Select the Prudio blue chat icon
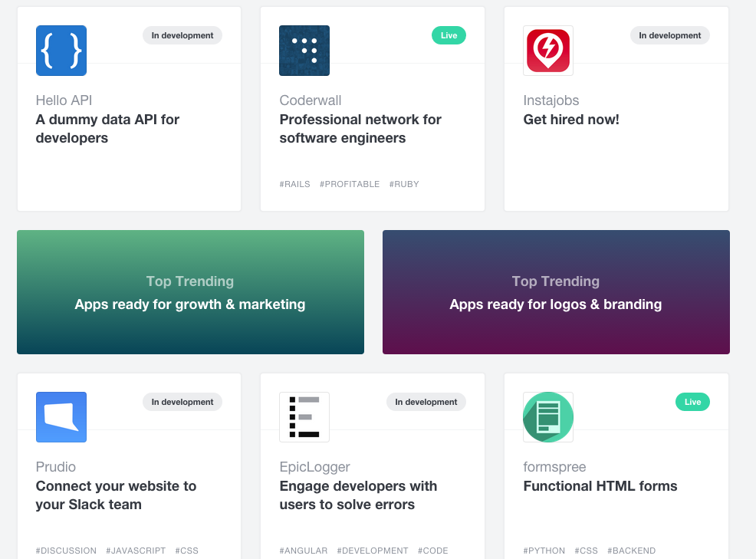 click(61, 417)
